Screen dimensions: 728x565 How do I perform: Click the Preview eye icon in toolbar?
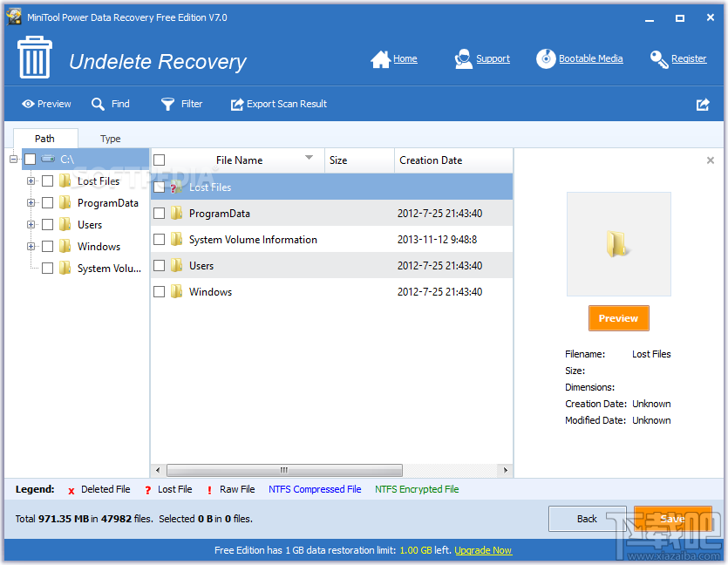[28, 104]
